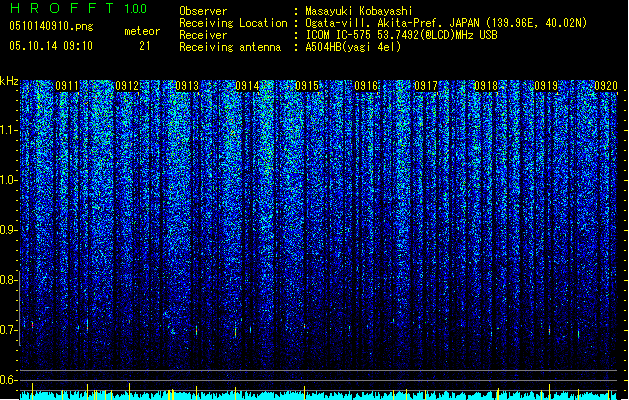This screenshot has height=400, width=629.
Task: Click the 0.8 frequency axis label
Action: tap(9, 280)
